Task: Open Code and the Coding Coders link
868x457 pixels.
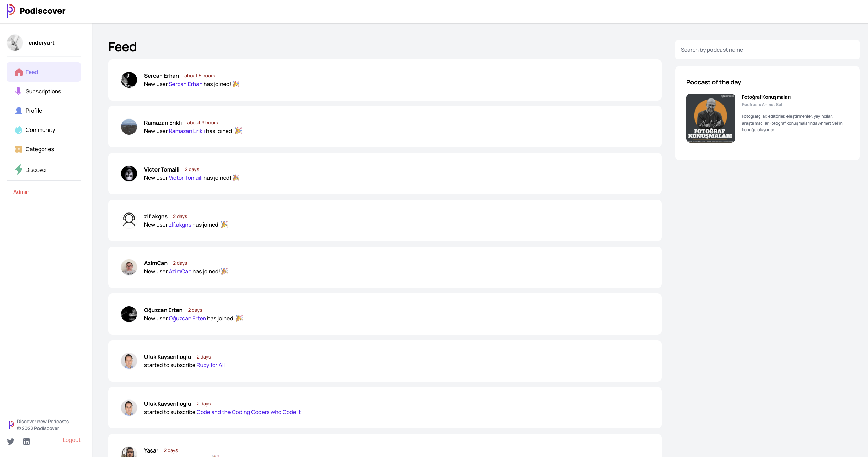Action: [x=248, y=412]
